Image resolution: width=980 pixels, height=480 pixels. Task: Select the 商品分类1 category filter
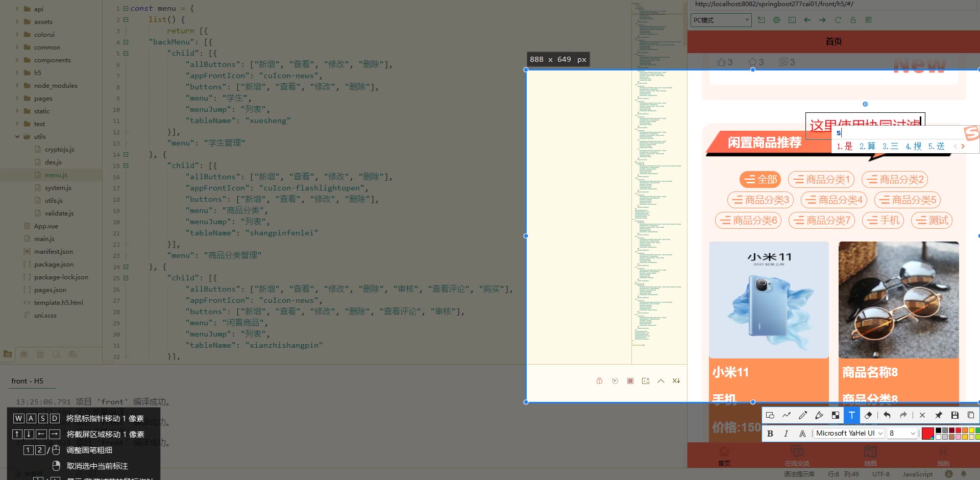tap(821, 179)
